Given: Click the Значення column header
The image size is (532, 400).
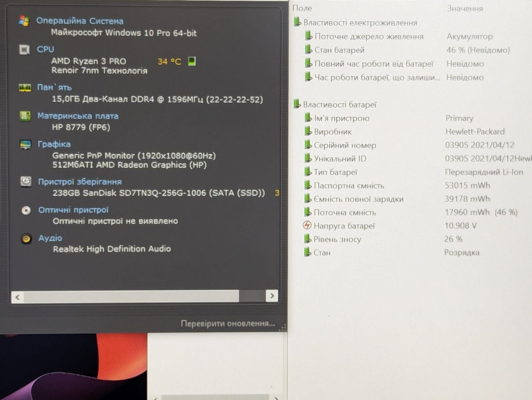Looking at the screenshot, I should click(x=465, y=9).
